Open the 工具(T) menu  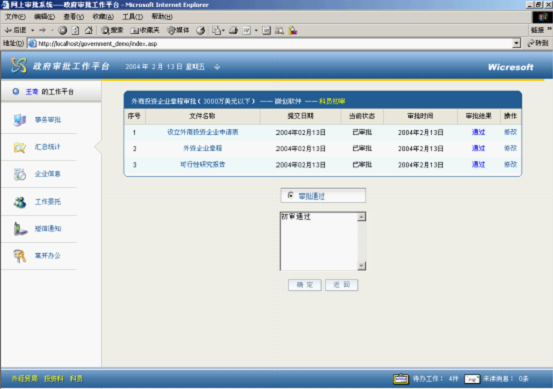(x=133, y=17)
